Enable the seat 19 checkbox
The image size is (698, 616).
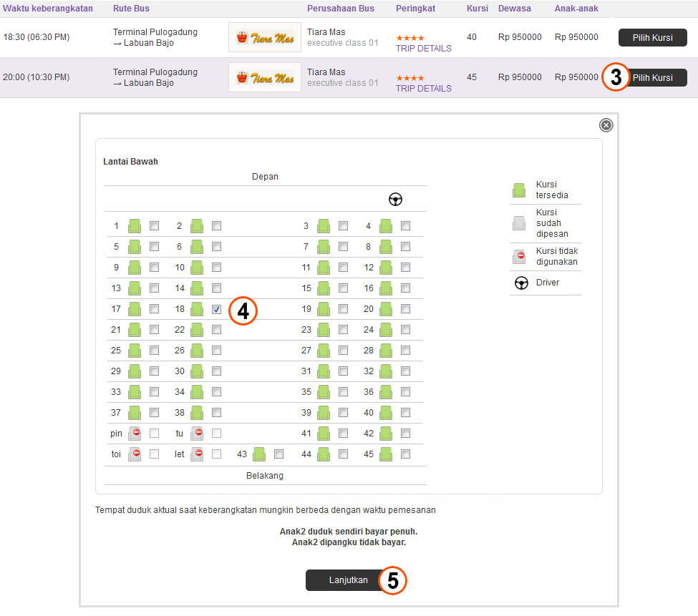(x=343, y=309)
